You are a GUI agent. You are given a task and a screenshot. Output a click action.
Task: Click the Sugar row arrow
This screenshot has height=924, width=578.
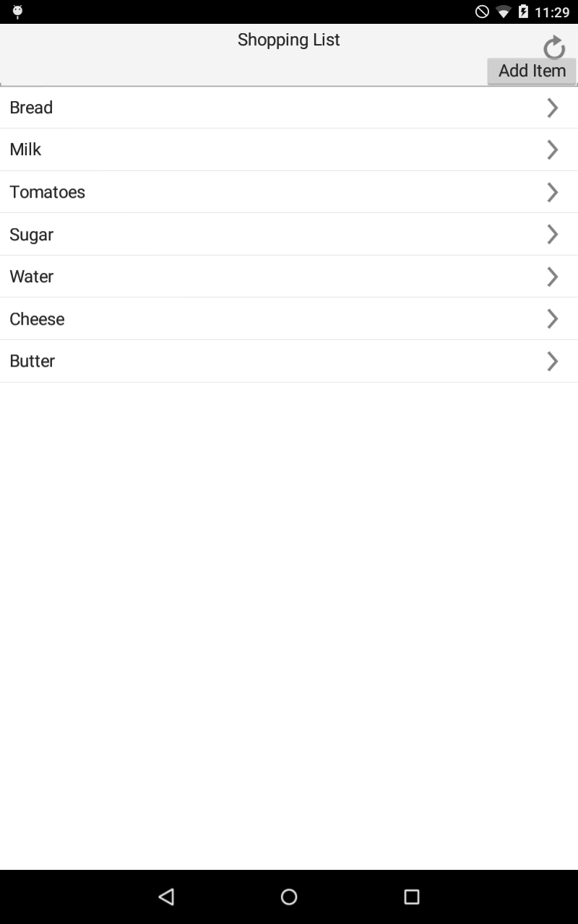pyautogui.click(x=553, y=234)
